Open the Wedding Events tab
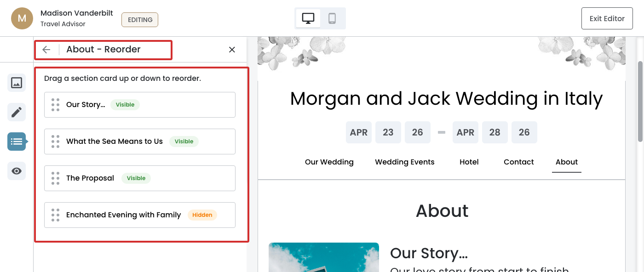The width and height of the screenshot is (644, 272). pyautogui.click(x=404, y=162)
